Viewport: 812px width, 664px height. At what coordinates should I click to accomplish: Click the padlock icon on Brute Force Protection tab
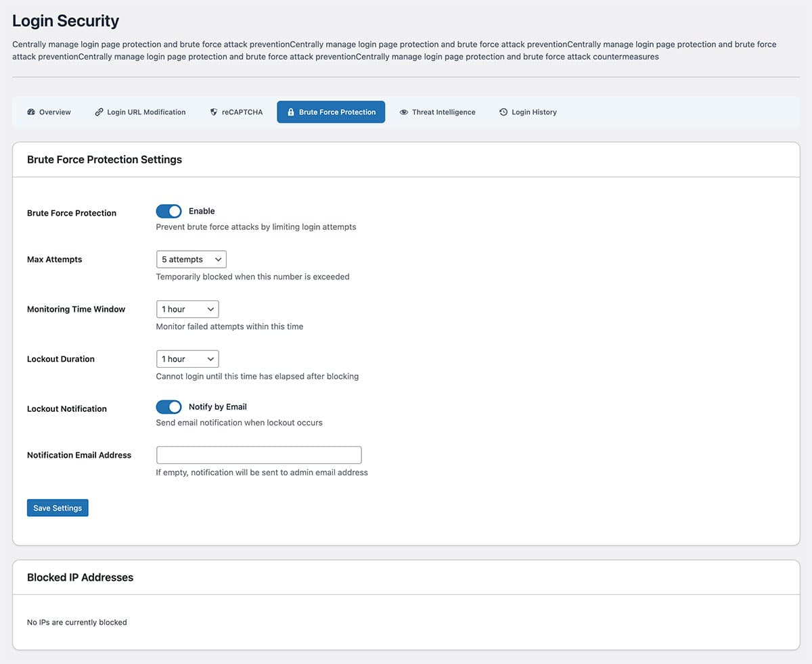[291, 112]
